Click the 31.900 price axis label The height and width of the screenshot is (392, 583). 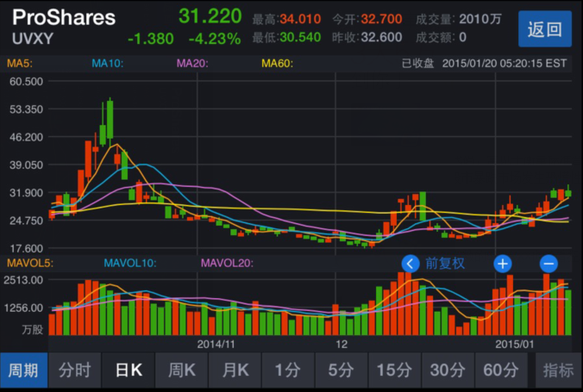point(26,193)
